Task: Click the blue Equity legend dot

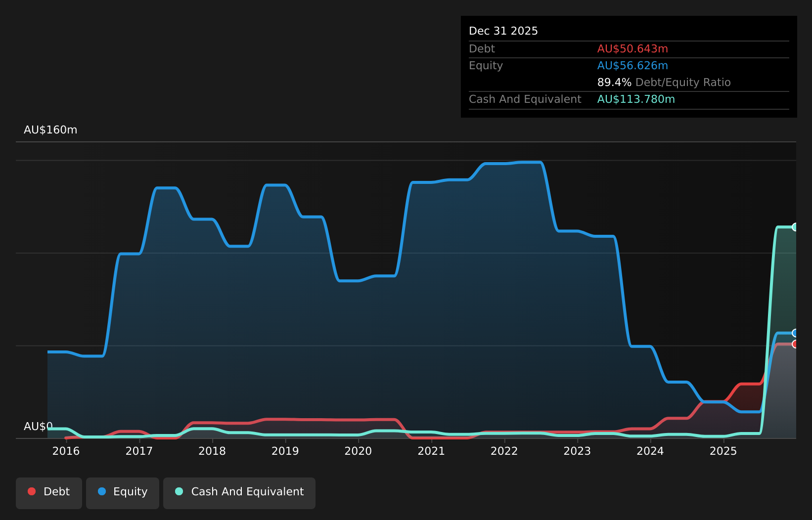Action: click(102, 491)
